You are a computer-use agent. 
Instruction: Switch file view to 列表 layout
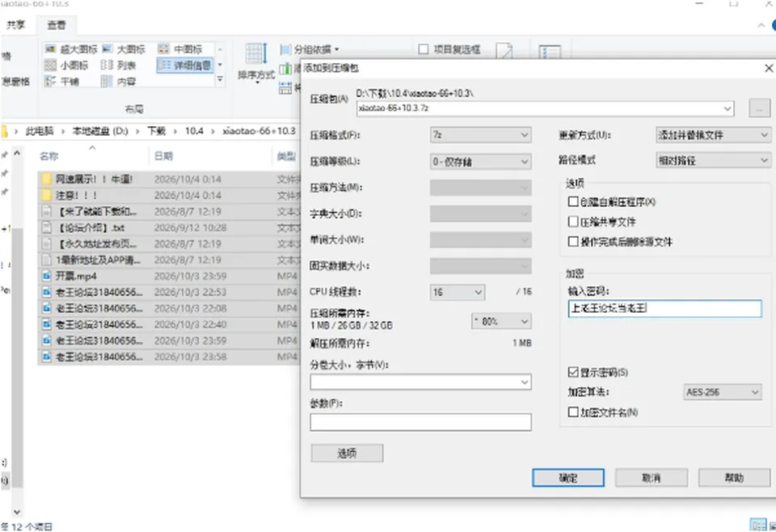click(118, 65)
